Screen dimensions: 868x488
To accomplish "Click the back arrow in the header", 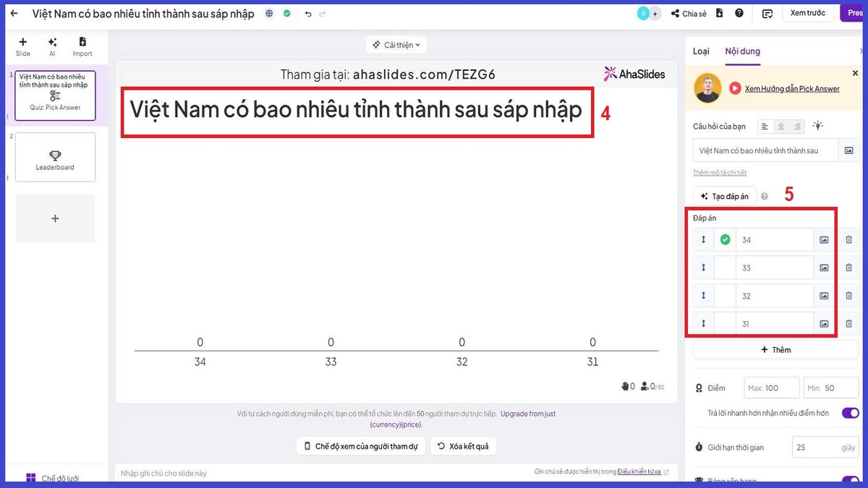I will [14, 13].
